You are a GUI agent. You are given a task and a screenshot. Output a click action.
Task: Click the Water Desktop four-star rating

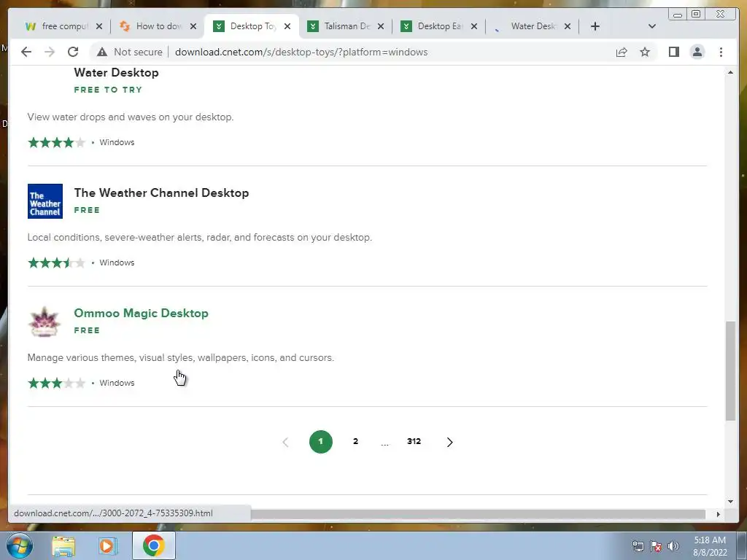click(56, 142)
